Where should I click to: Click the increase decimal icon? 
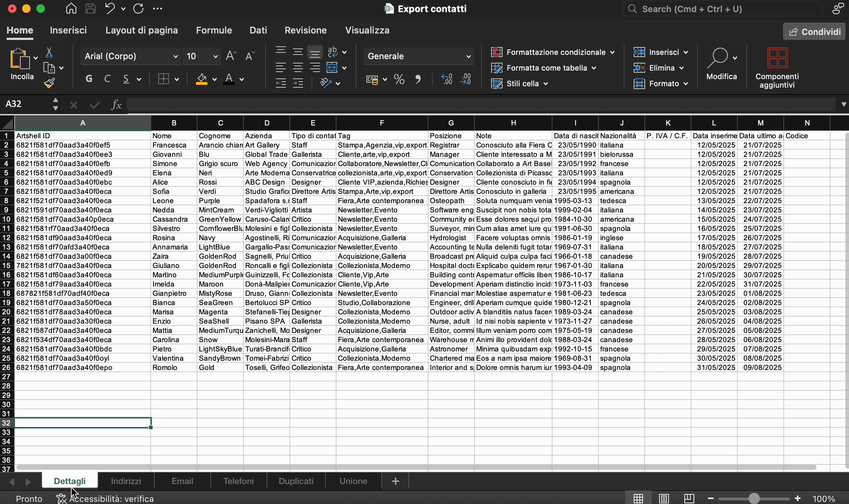click(447, 79)
